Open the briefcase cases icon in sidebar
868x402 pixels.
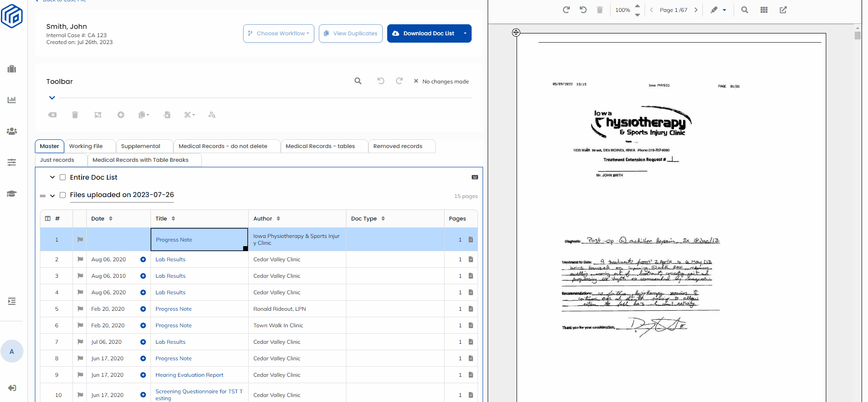point(12,69)
